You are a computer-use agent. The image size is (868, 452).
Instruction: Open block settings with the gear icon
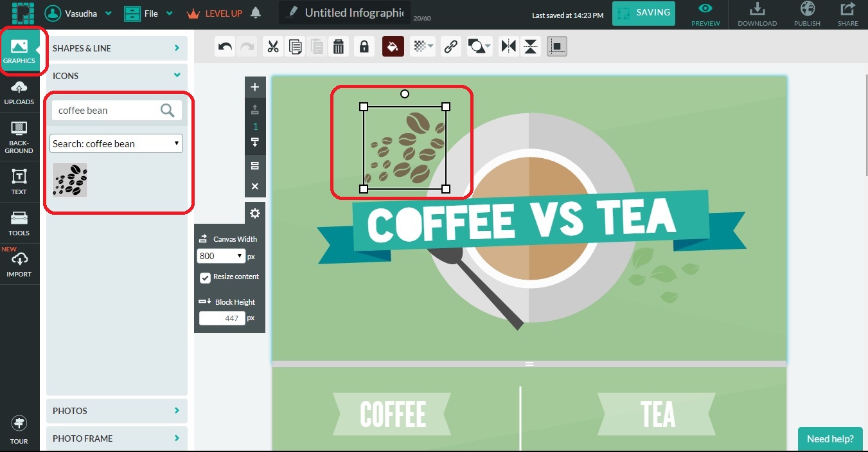(x=255, y=213)
